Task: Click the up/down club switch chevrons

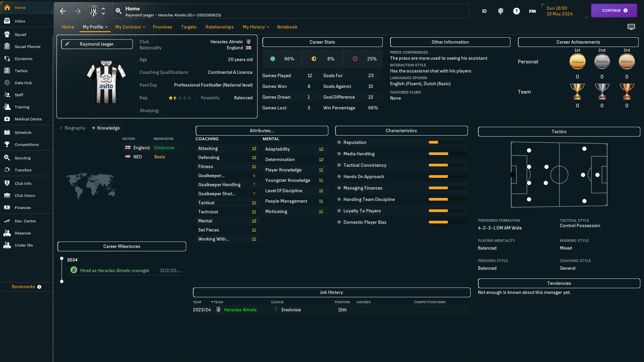Action: pos(103,11)
